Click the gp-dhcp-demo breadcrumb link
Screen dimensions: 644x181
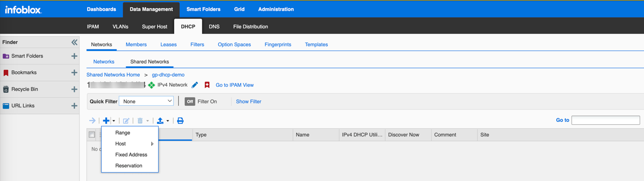[x=168, y=75]
